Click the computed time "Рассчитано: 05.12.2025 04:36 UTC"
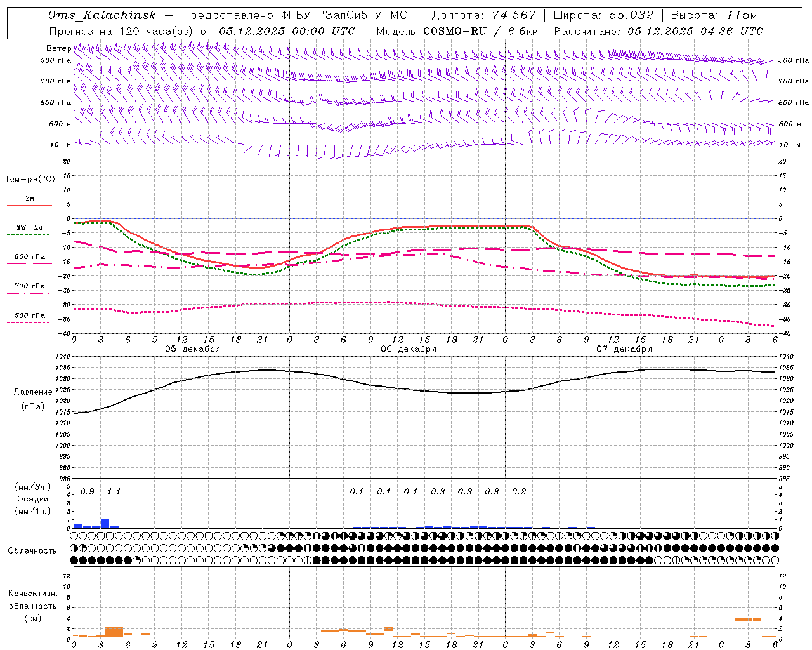812x650 pixels. [x=658, y=31]
